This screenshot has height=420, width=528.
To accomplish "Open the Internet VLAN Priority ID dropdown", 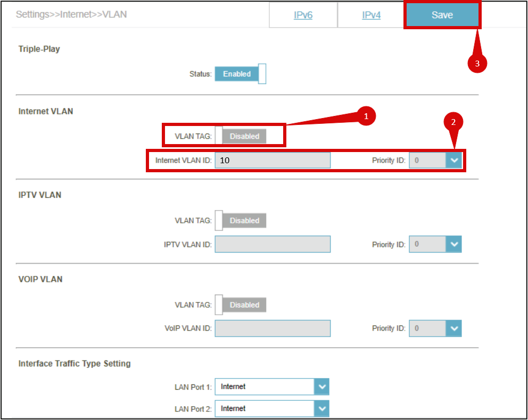I will pos(435,160).
